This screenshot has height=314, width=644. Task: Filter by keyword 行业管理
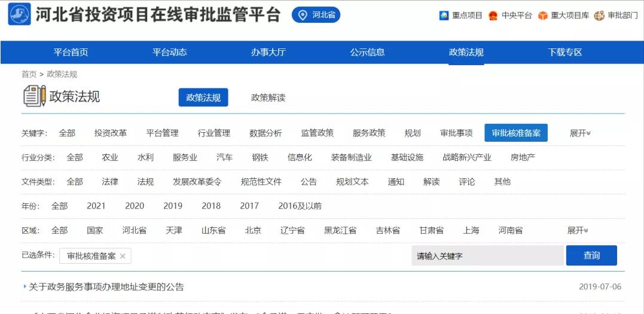point(214,133)
